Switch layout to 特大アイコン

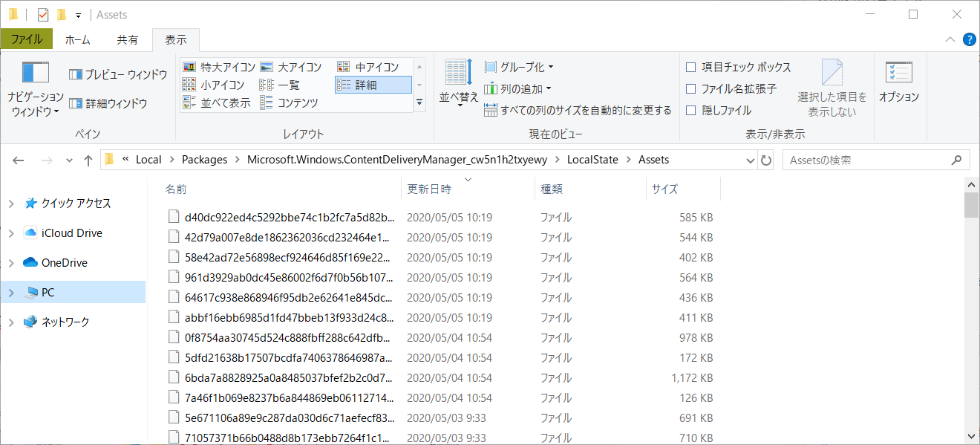[219, 67]
